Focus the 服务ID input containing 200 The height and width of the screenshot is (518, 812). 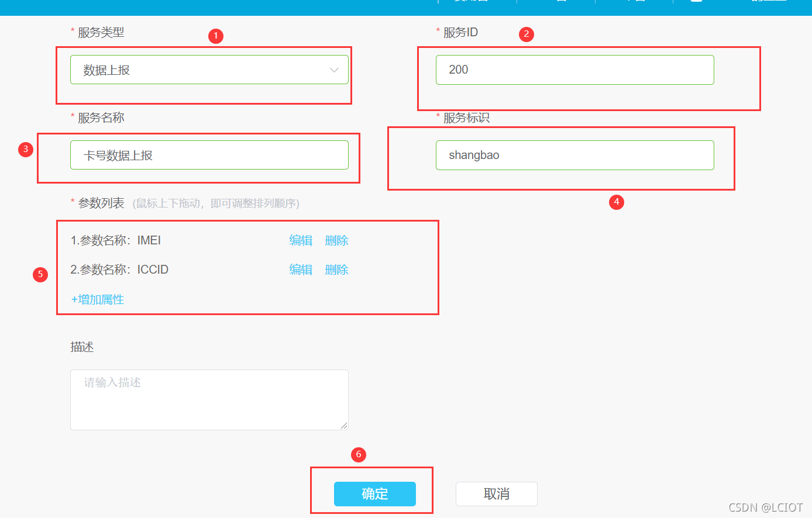tap(574, 70)
